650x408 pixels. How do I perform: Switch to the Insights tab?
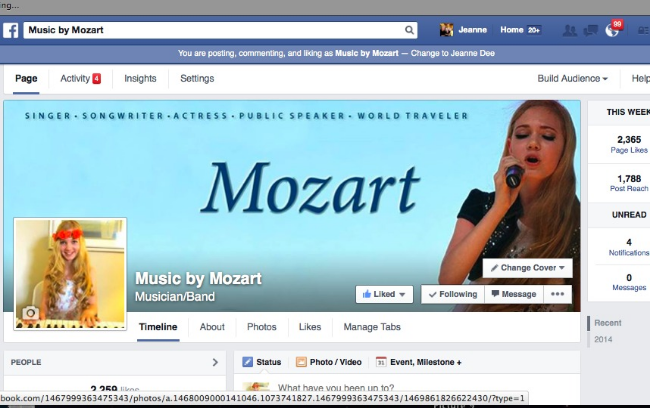coord(140,78)
